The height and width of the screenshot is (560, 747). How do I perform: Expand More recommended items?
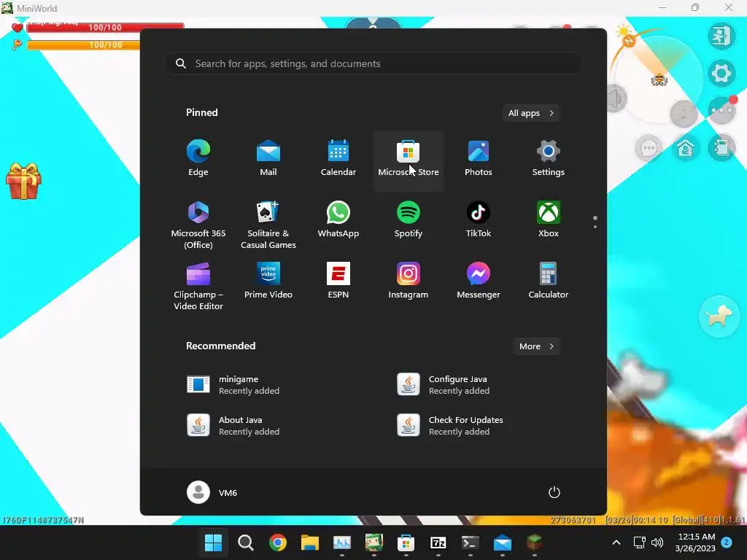(536, 346)
